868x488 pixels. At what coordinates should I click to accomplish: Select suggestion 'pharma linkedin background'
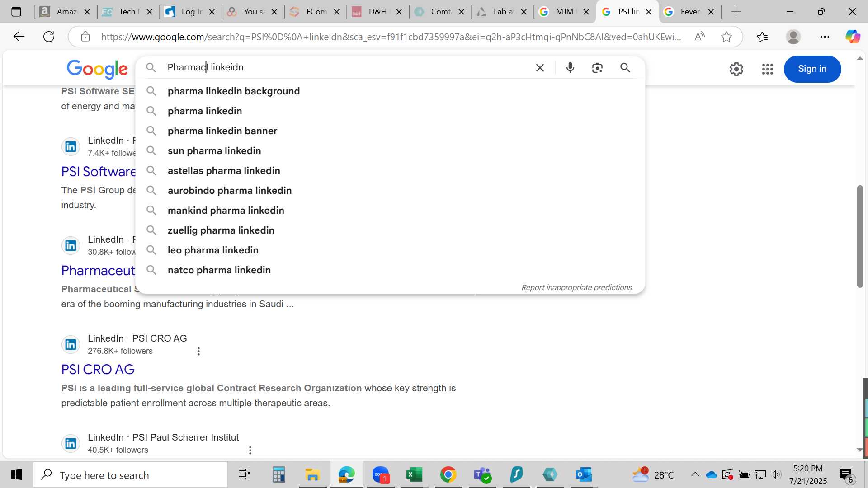tap(390, 91)
